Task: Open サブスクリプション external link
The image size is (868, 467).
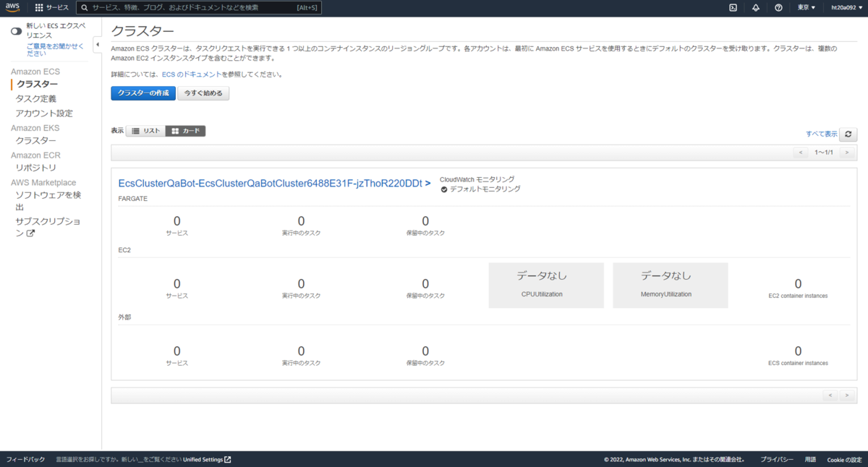Action: click(x=48, y=228)
